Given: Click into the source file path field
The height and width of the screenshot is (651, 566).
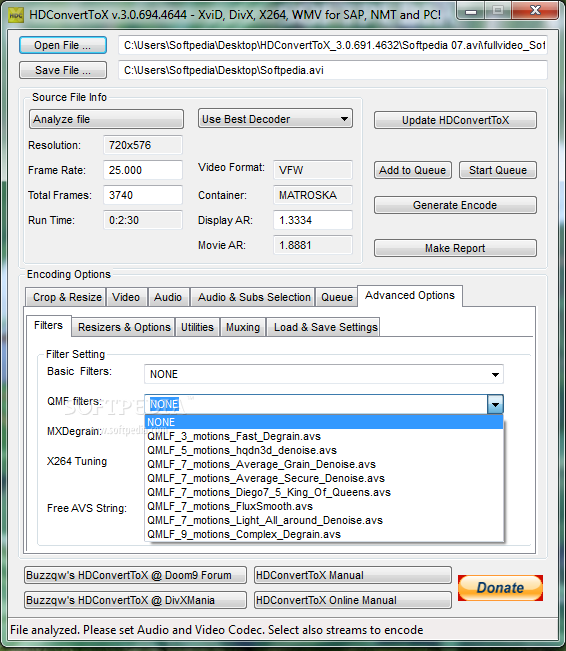Looking at the screenshot, I should coord(333,45).
